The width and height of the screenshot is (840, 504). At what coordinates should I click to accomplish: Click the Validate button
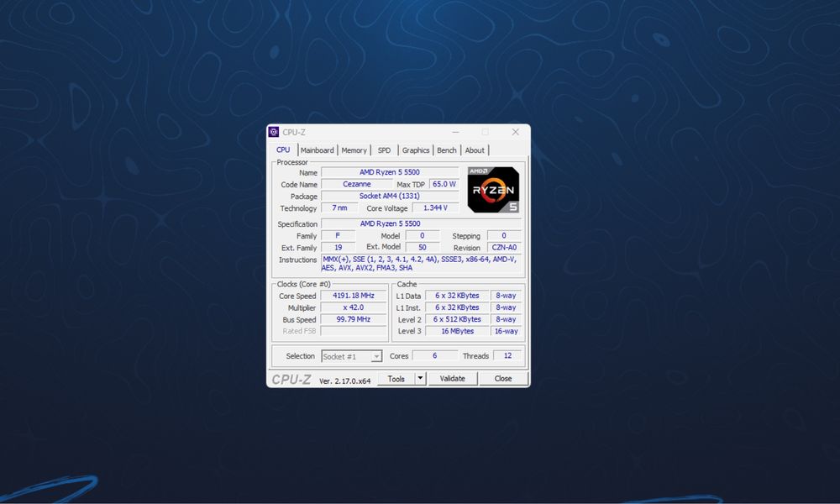click(x=452, y=379)
